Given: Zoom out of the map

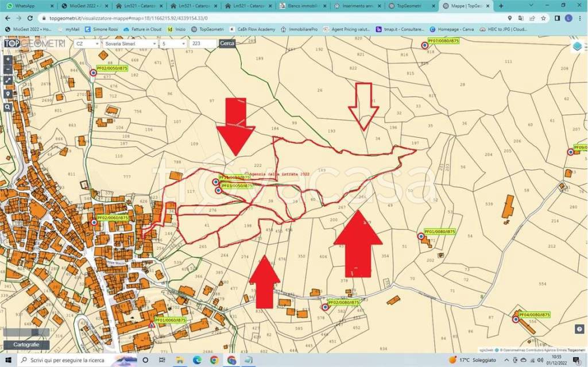Looking at the screenshot, I should pos(7,69).
